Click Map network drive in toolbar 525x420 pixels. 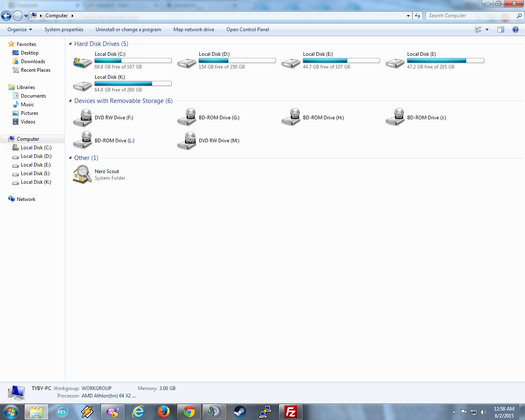[194, 30]
